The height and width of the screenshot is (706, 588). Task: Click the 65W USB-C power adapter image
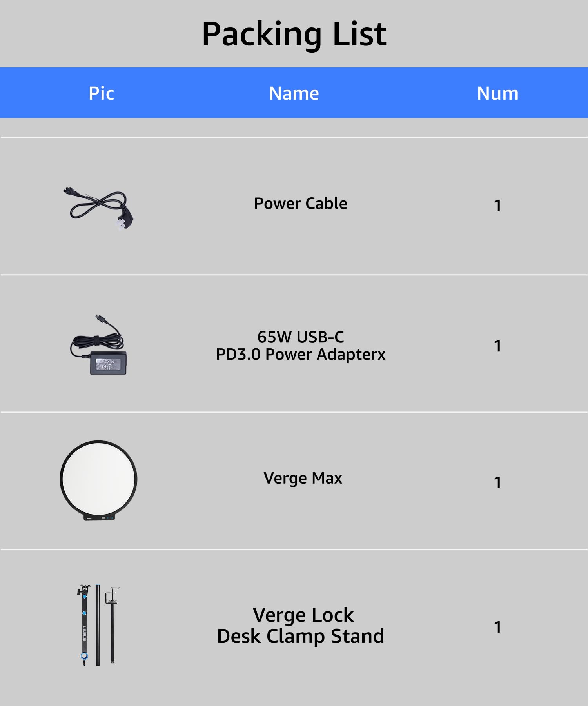click(98, 344)
